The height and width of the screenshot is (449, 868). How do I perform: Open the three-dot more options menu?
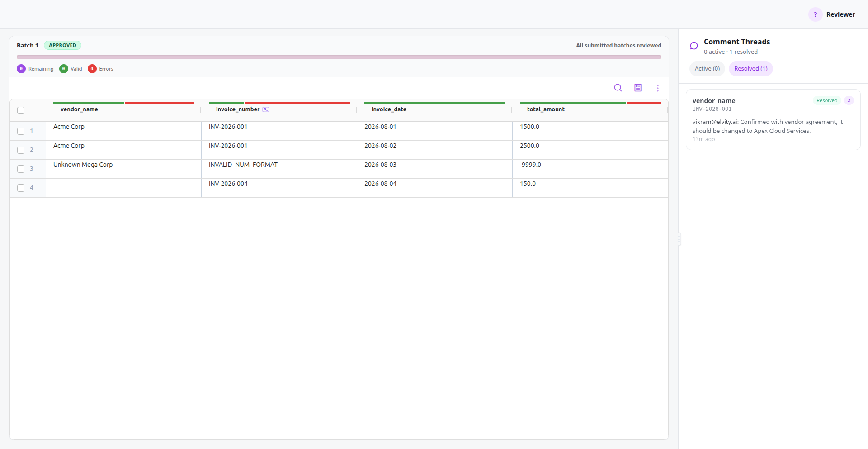(x=658, y=88)
